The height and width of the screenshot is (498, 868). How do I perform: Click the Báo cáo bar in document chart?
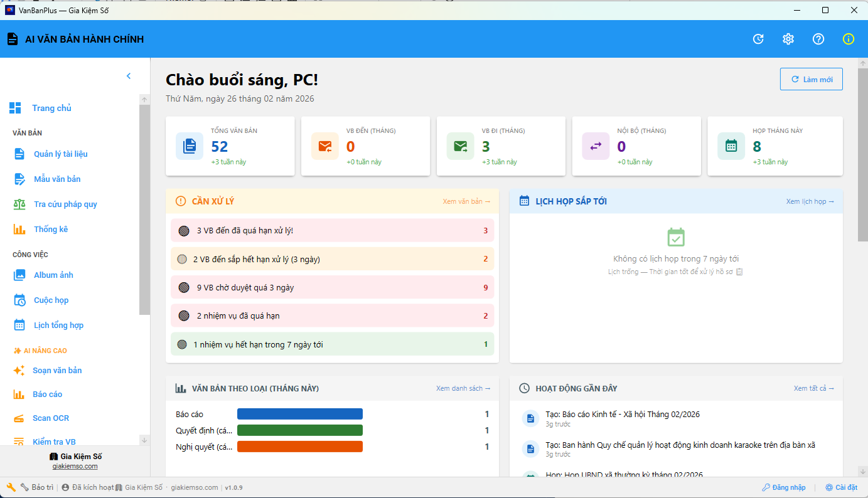coord(299,413)
